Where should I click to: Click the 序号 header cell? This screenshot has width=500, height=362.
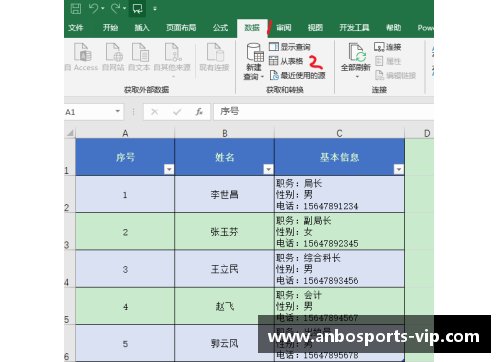click(x=125, y=157)
